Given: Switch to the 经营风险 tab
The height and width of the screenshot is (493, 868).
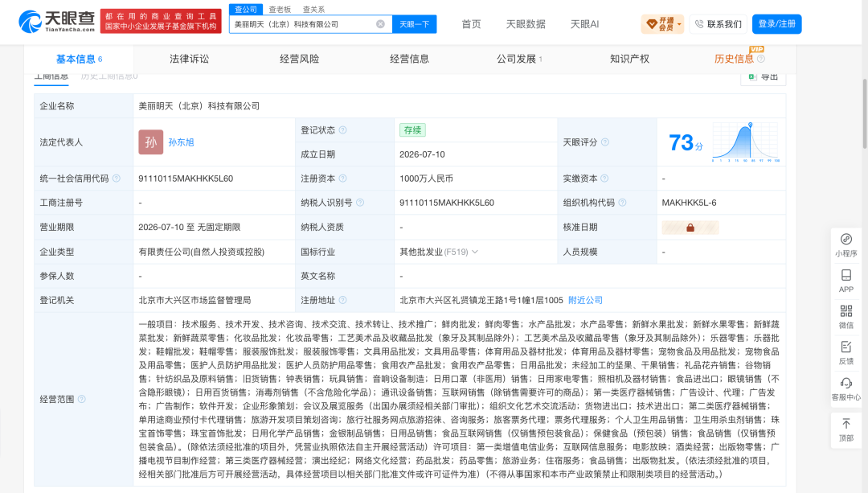Looking at the screenshot, I should (x=300, y=59).
